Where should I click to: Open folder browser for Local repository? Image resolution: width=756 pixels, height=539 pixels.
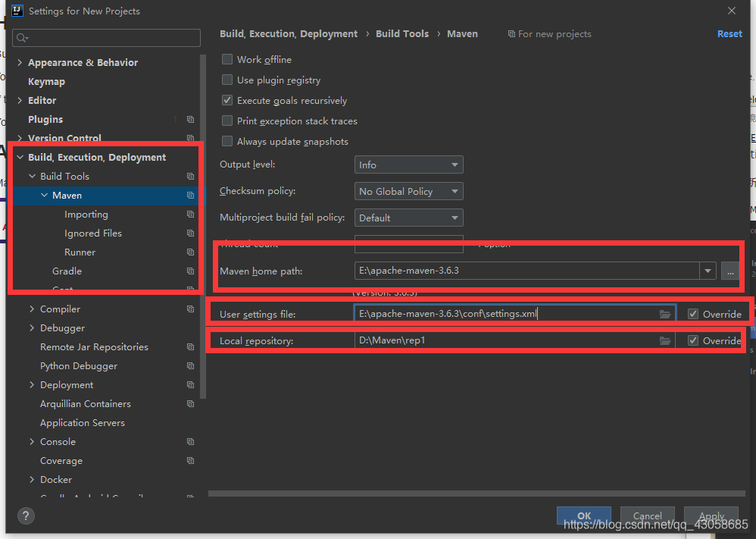[x=665, y=340]
